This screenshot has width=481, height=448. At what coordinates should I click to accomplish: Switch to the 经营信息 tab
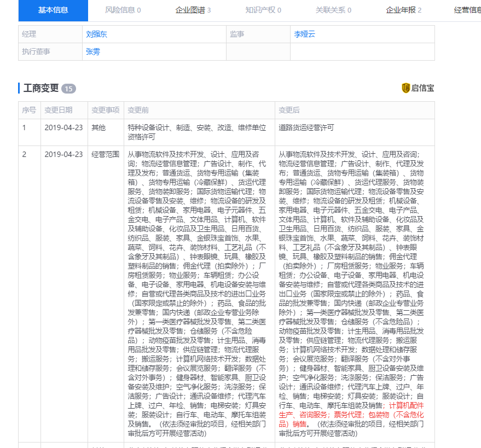468,10
